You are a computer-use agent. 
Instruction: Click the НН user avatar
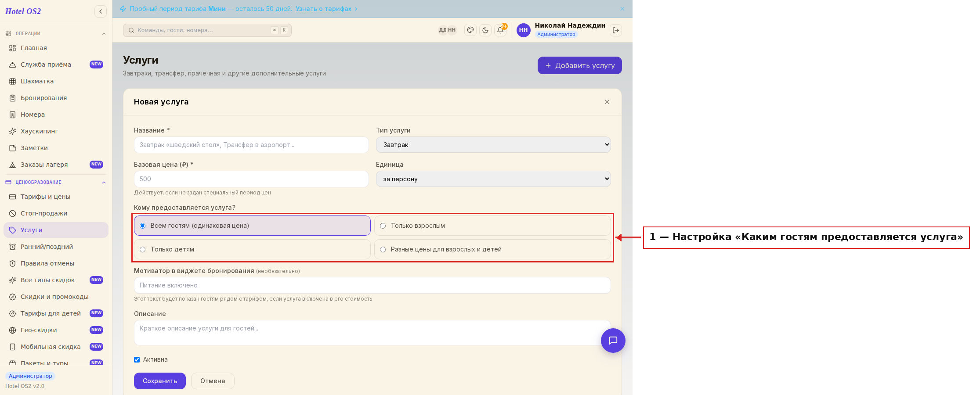click(523, 30)
